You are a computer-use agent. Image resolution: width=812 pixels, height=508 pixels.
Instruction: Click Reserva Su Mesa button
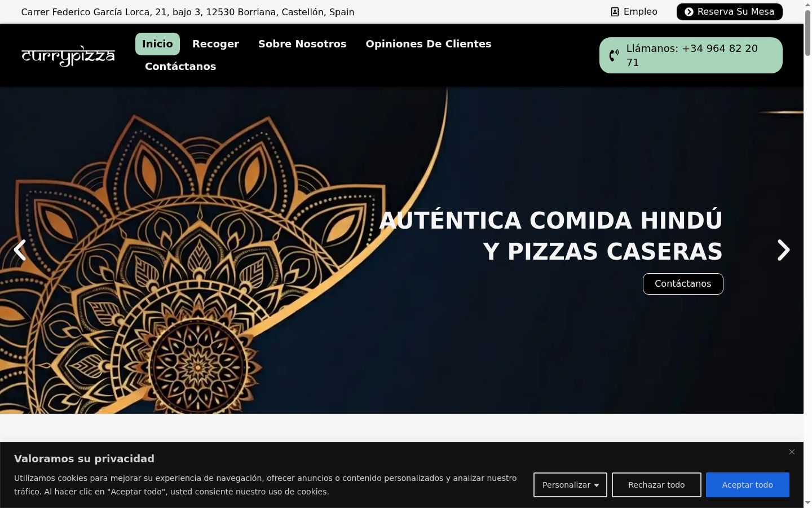tap(730, 11)
